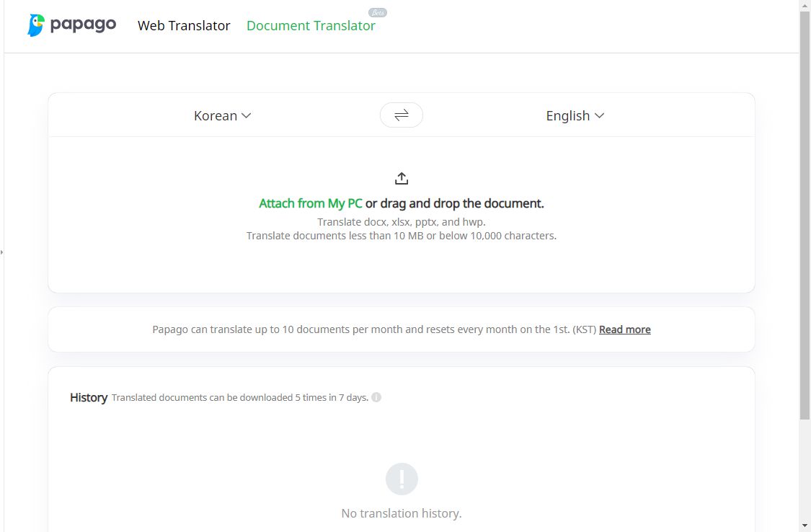Click the 'downloaded 5 times in 7 days' text
Viewport: 811px width, 532px height.
(240, 398)
